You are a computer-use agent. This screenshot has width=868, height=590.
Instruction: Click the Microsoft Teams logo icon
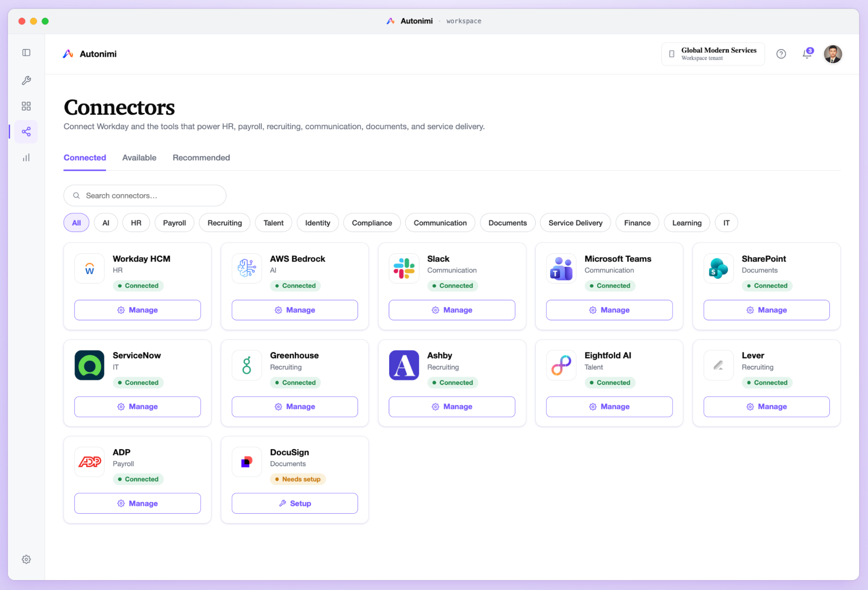pos(561,269)
